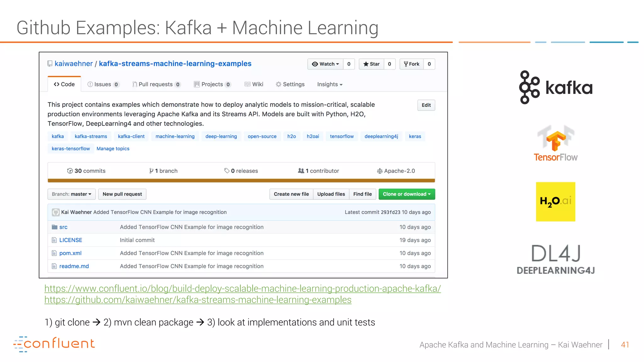Open the github.com kaiwaehner URL link below the screenshot

tap(198, 300)
